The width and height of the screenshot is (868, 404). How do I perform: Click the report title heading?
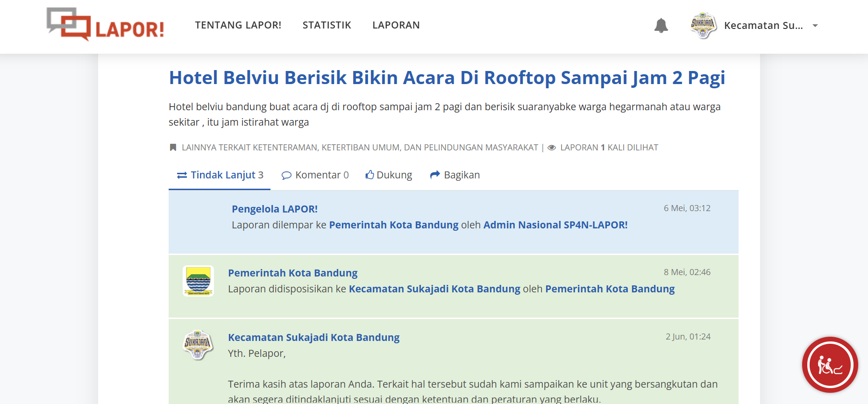point(447,78)
